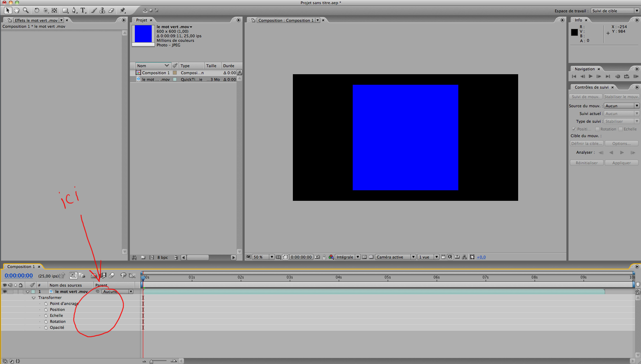This screenshot has width=641, height=364.
Task: Click the 'Suivi de mouv.' button
Action: 585,97
